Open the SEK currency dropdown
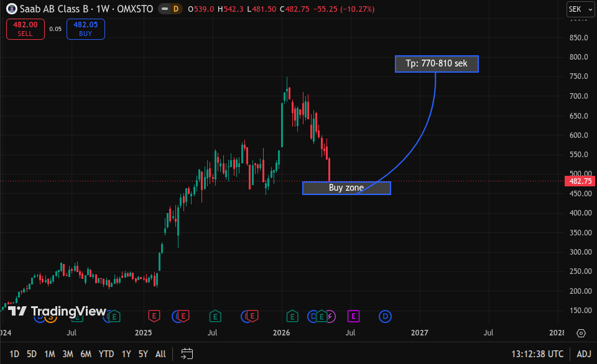 pos(580,9)
